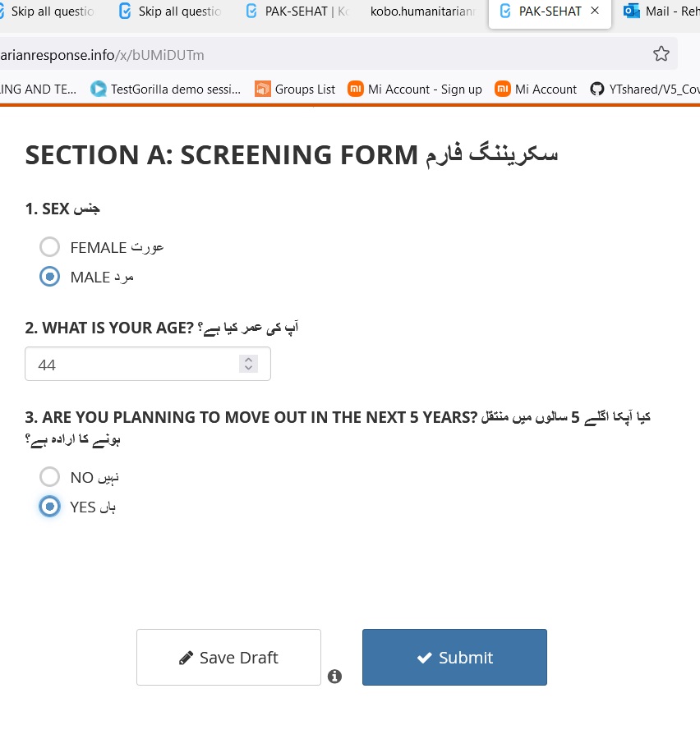Click the age field spinner arrows
700x739 pixels.
pos(248,364)
